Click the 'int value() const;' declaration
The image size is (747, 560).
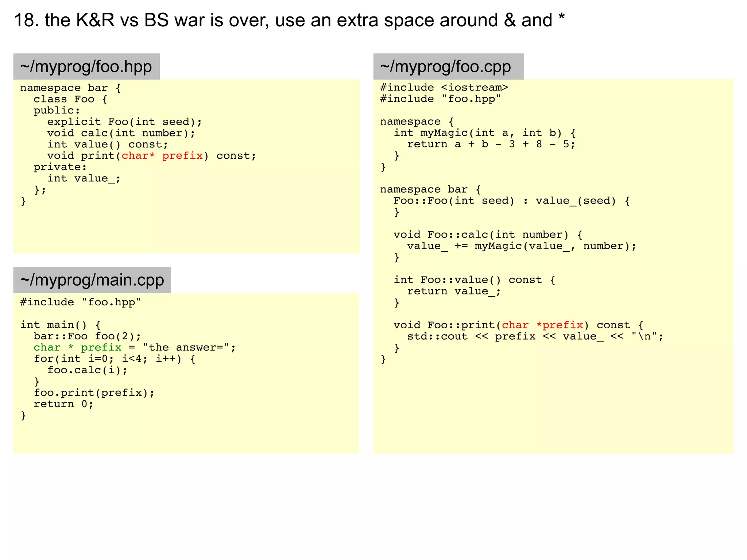point(108,144)
